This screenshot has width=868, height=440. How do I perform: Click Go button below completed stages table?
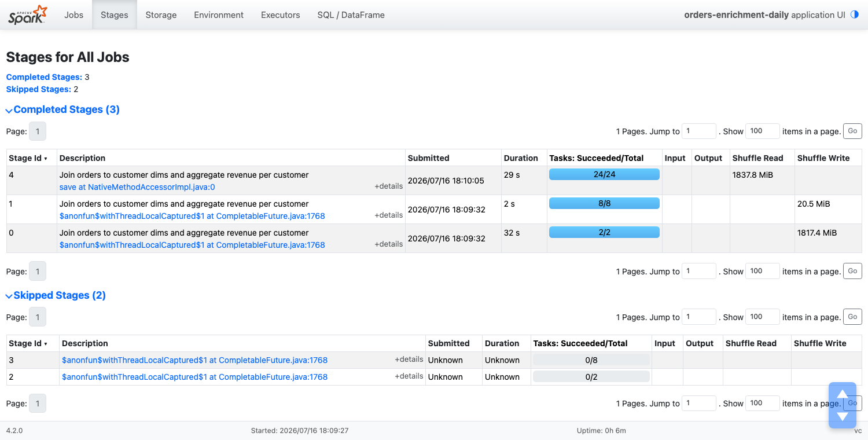(852, 271)
